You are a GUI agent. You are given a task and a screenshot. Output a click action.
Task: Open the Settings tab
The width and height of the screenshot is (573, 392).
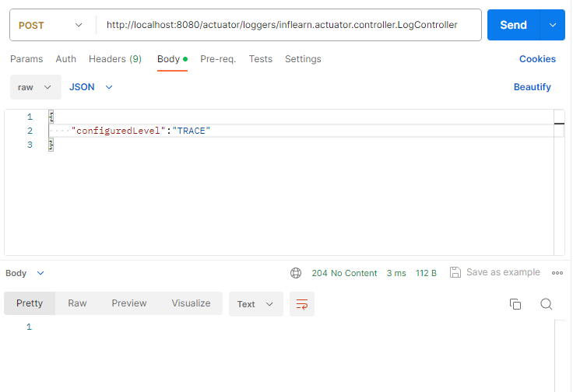303,59
